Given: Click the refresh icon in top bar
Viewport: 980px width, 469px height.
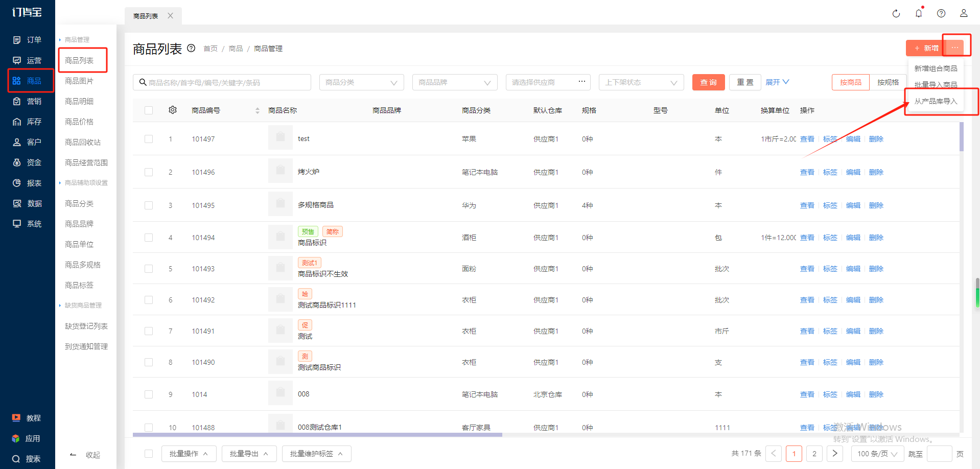Looking at the screenshot, I should pos(896,14).
